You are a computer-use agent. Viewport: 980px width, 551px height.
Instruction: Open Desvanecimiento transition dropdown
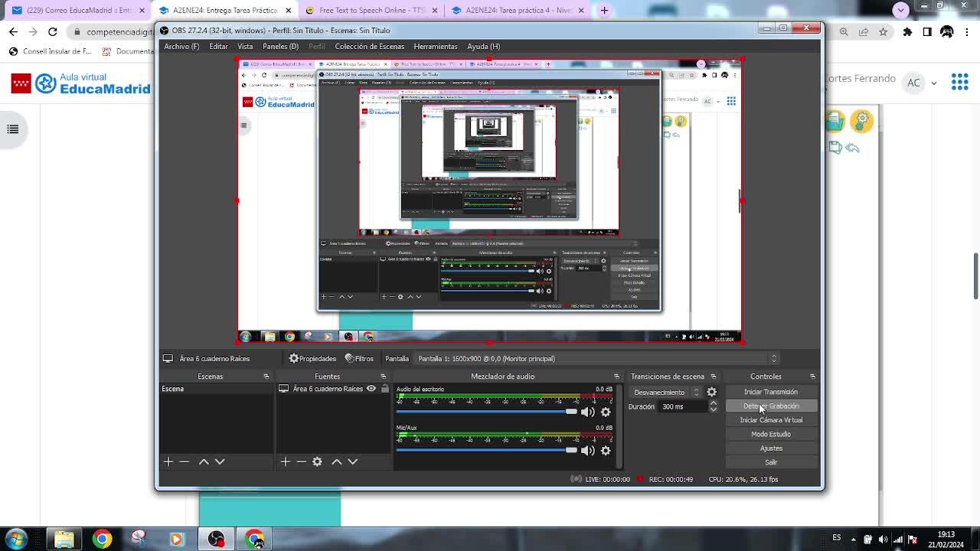665,392
